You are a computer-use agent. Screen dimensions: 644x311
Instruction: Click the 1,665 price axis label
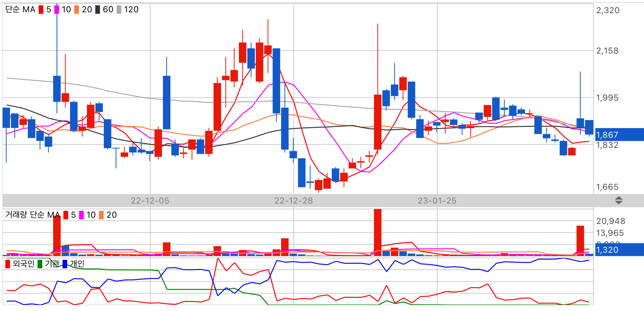[607, 187]
